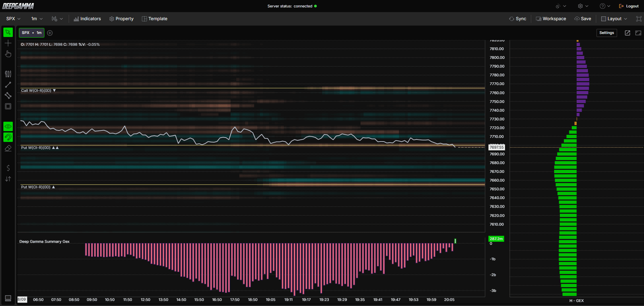Pop out the chart into new window
Image resolution: width=644 pixels, height=306 pixels.
628,33
